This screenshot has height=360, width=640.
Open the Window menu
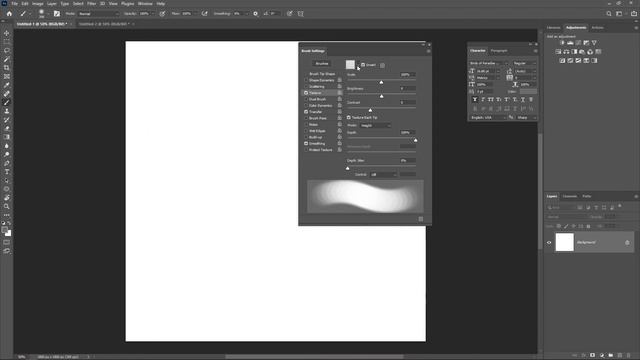click(x=145, y=3)
